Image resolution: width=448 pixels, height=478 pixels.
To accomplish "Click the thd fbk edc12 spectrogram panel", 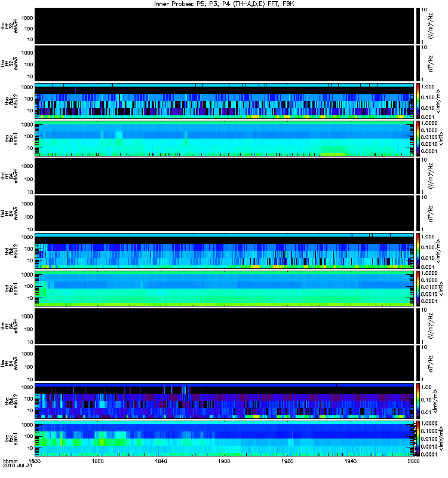I will [224, 251].
